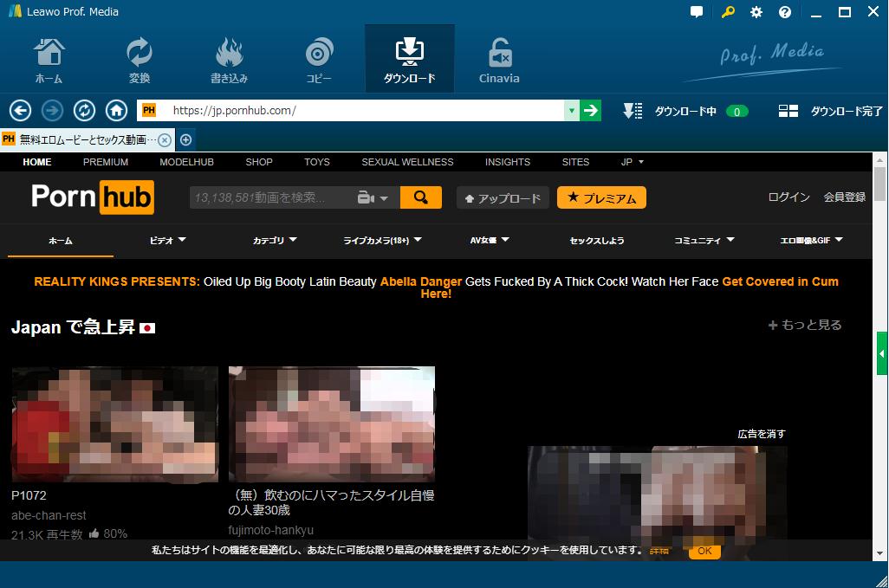This screenshot has height=588, width=889.
Task: Open the ホーム home module
Action: click(49, 61)
